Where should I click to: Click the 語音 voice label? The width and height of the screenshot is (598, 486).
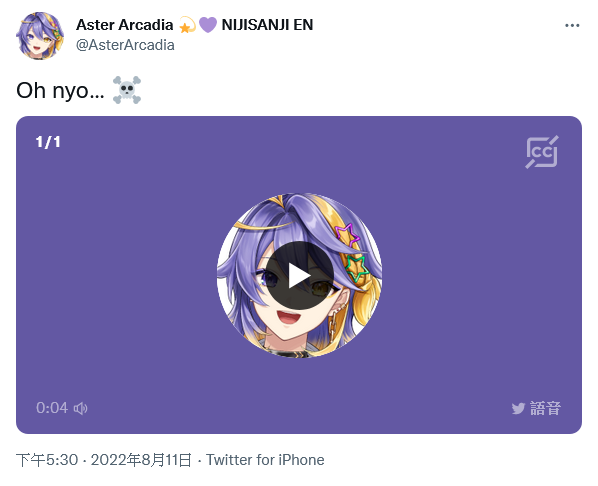tap(545, 409)
